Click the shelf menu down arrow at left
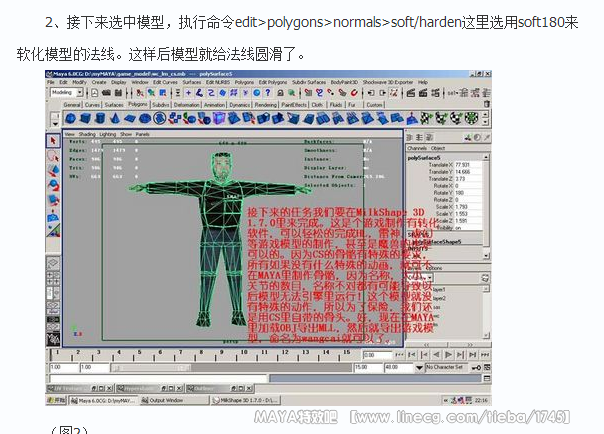The image size is (604, 434). [55, 124]
